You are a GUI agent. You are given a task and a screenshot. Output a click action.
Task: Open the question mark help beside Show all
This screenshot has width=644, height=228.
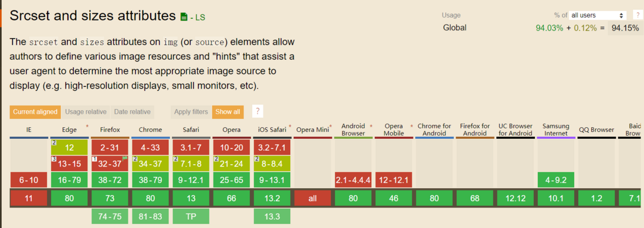pos(257,111)
